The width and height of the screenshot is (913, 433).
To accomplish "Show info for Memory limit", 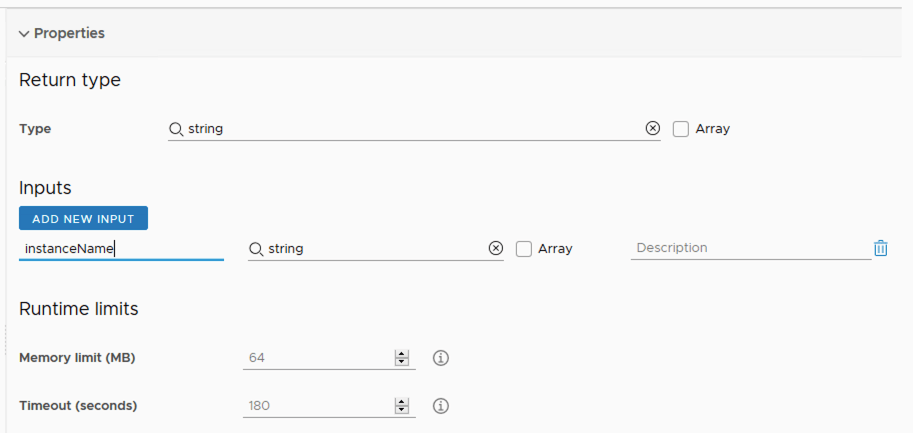I will [x=440, y=358].
